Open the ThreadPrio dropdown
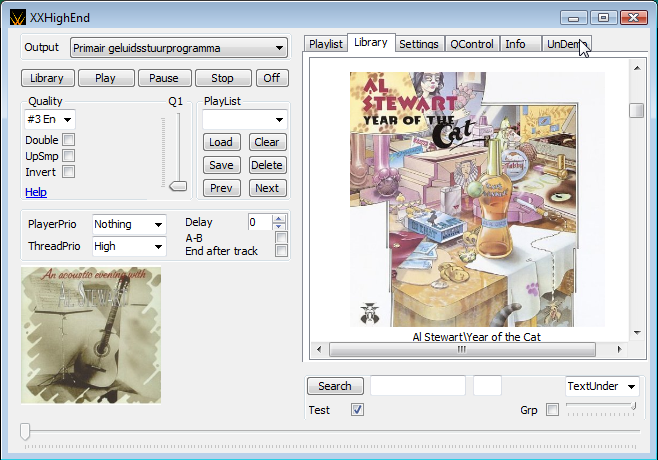Viewport: 658px width, 460px height. point(129,246)
